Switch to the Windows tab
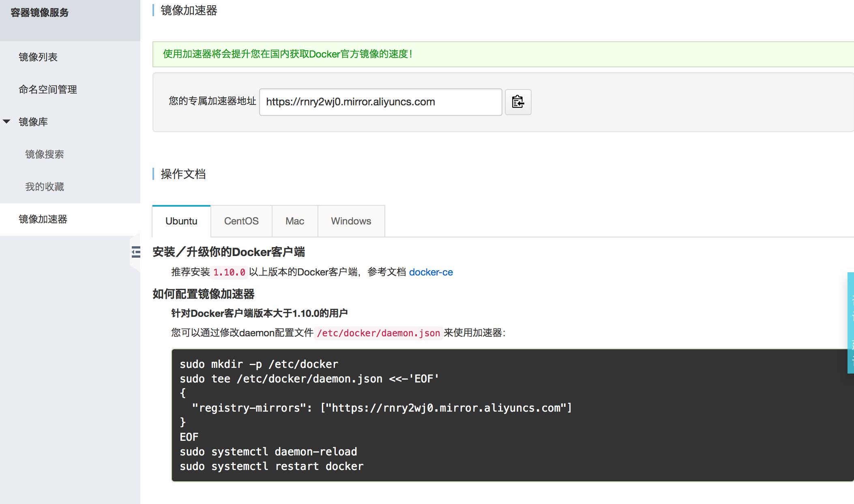This screenshot has height=504, width=854. pyautogui.click(x=351, y=221)
